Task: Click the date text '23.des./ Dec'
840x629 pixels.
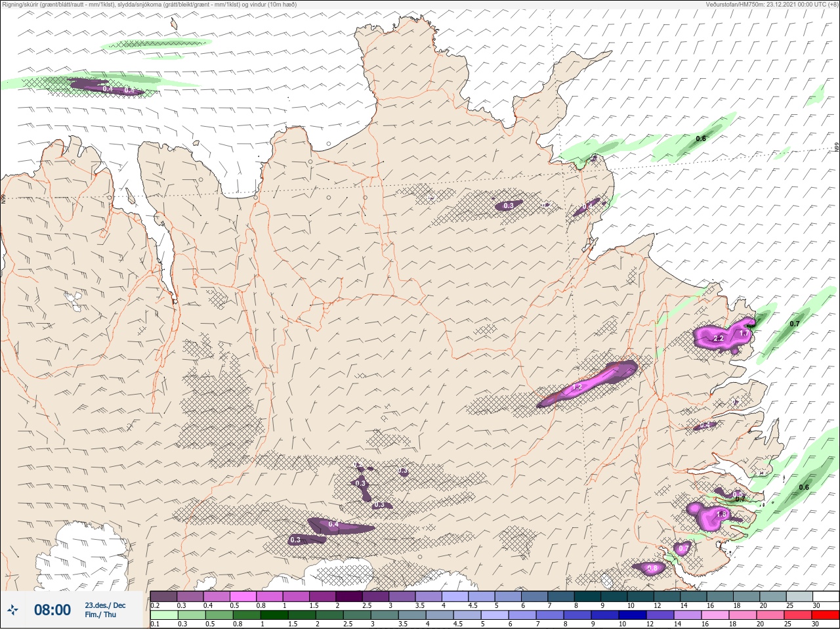Action: tap(105, 605)
